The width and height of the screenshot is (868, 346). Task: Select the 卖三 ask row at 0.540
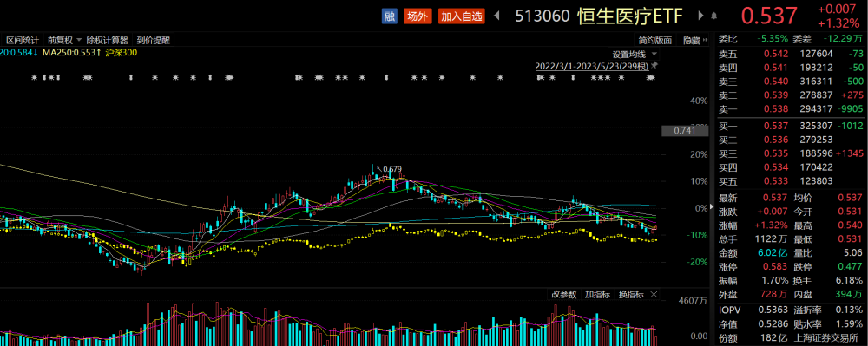pos(792,82)
